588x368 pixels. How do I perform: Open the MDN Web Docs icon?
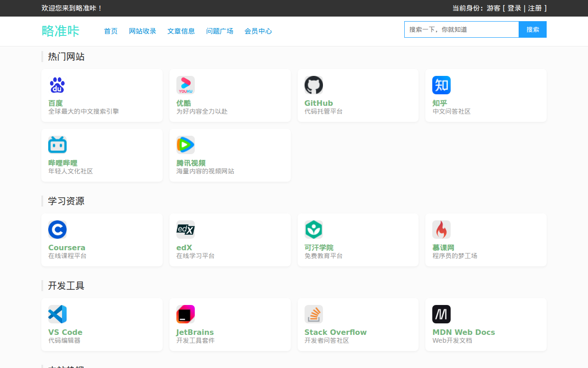tap(441, 314)
